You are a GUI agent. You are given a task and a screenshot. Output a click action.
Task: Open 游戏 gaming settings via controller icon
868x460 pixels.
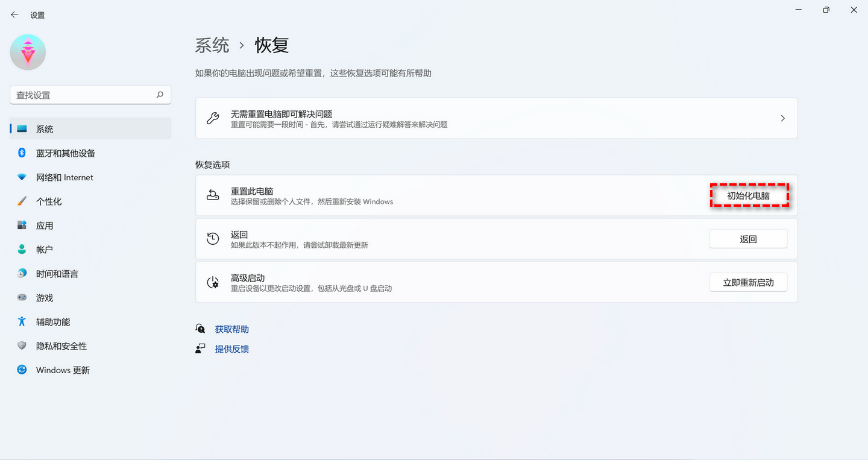[22, 297]
